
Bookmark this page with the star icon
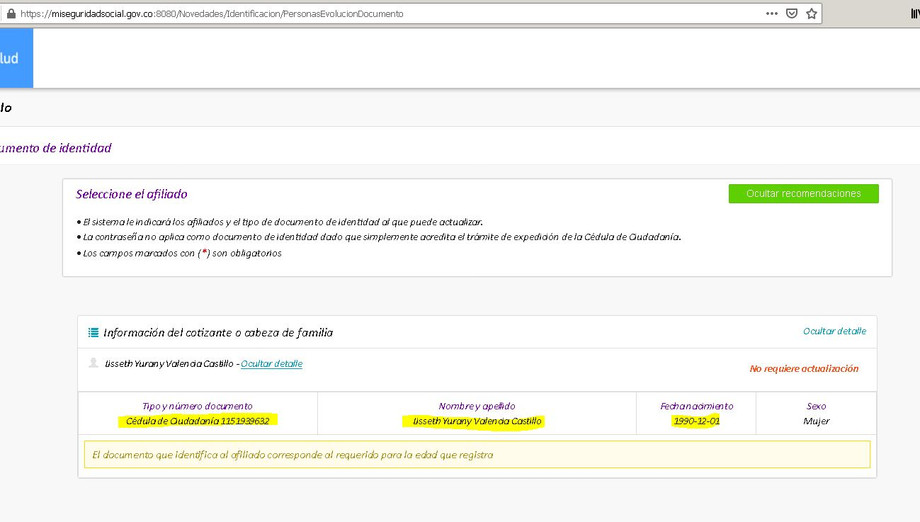[x=812, y=14]
